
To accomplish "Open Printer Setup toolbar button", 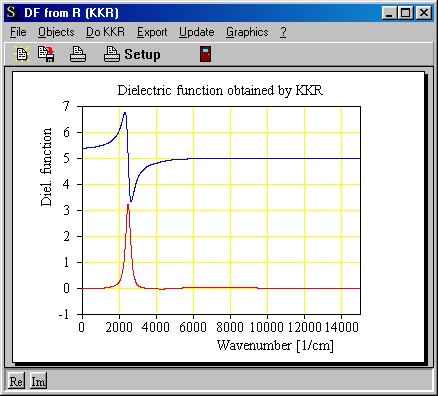I will 132,54.
